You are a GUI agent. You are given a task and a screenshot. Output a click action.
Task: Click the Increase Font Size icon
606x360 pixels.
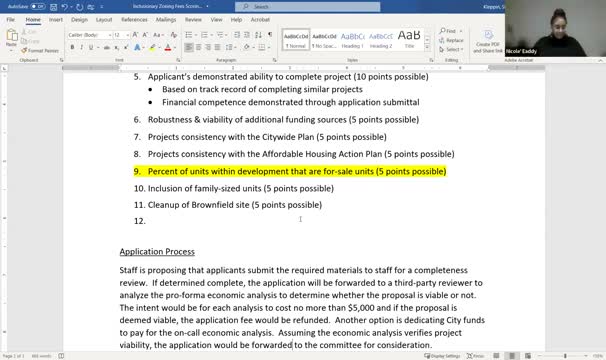click(135, 35)
